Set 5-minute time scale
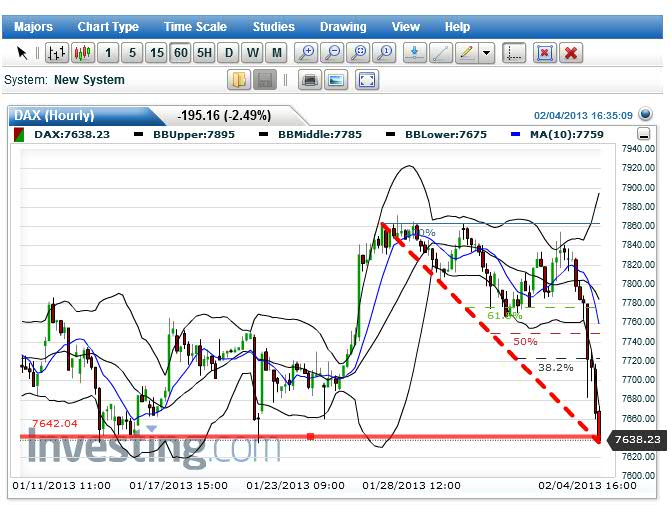 [x=132, y=53]
